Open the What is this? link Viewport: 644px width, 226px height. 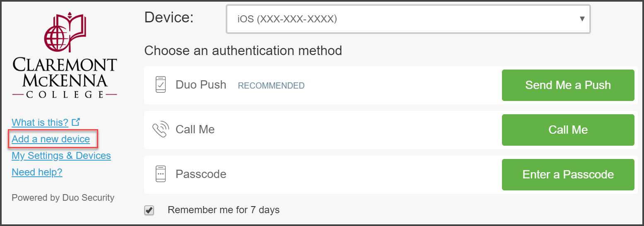point(40,123)
